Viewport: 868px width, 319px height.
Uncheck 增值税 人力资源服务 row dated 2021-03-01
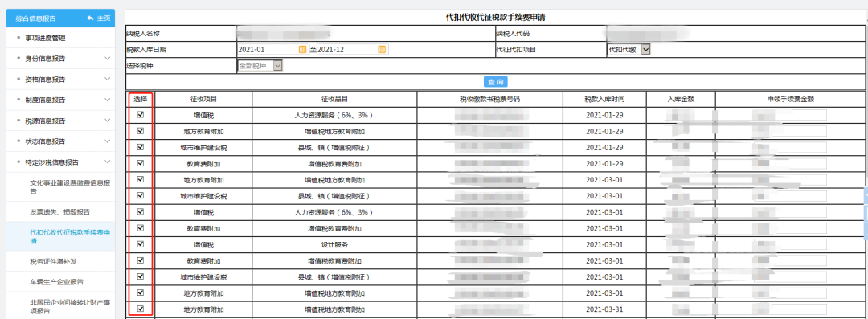pos(141,211)
